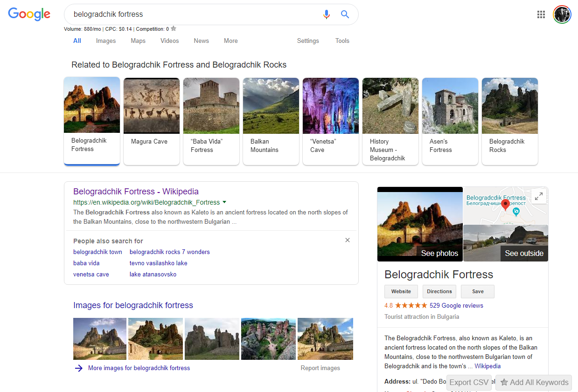The image size is (578, 392).
Task: Search for baba vida
Action: tap(86, 263)
